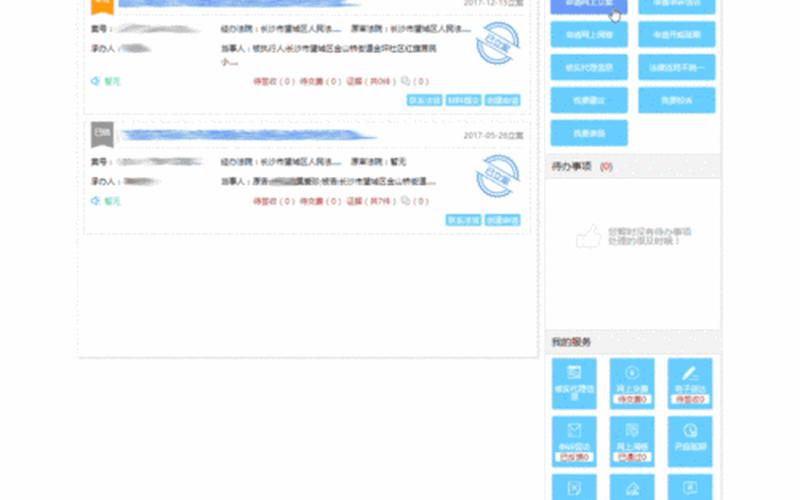Click the red (0) count beside 待办事项
Image resolution: width=800 pixels, height=500 pixels.
click(x=606, y=167)
